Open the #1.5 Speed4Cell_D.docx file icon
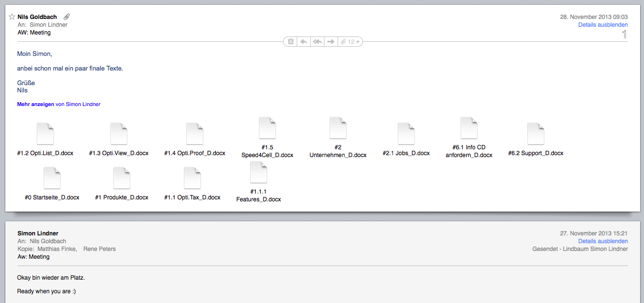644x303 pixels. (x=267, y=128)
